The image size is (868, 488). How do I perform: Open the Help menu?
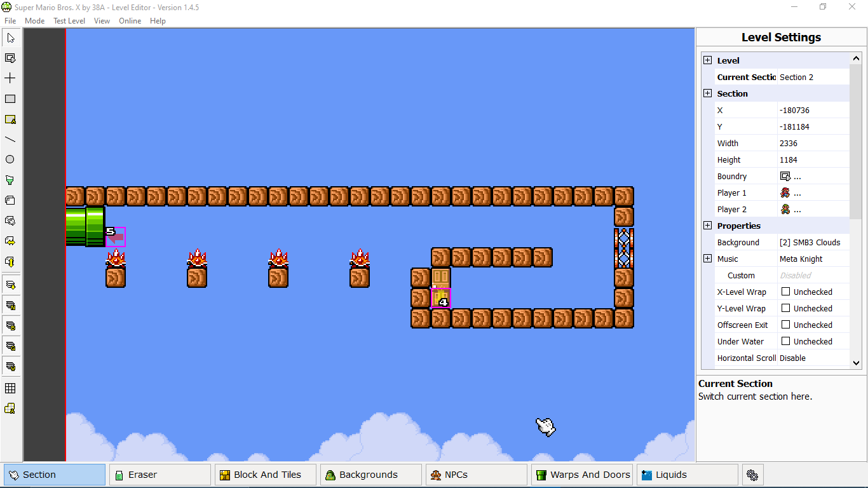(158, 21)
